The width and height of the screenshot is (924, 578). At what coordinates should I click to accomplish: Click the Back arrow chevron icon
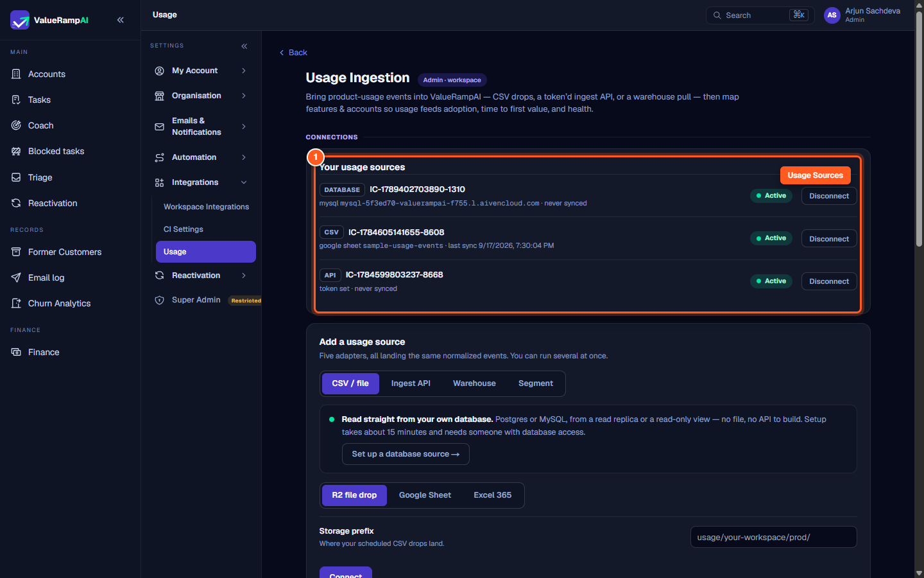(282, 53)
